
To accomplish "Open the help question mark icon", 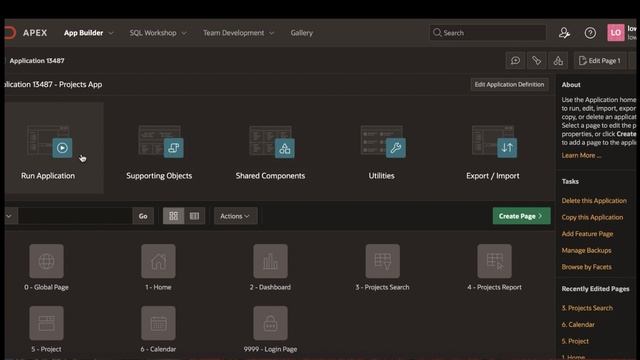I will click(x=590, y=33).
